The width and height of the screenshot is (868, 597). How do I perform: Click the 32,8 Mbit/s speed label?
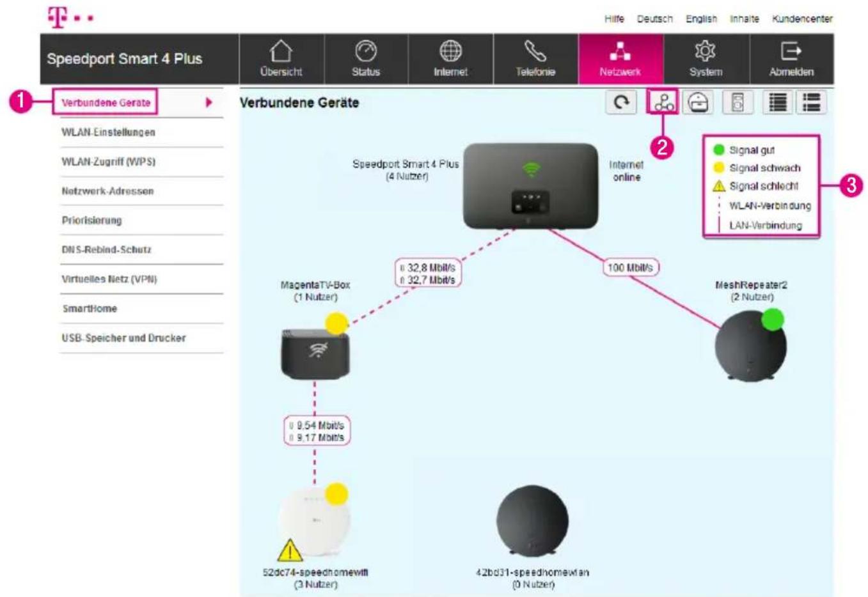pyautogui.click(x=427, y=274)
